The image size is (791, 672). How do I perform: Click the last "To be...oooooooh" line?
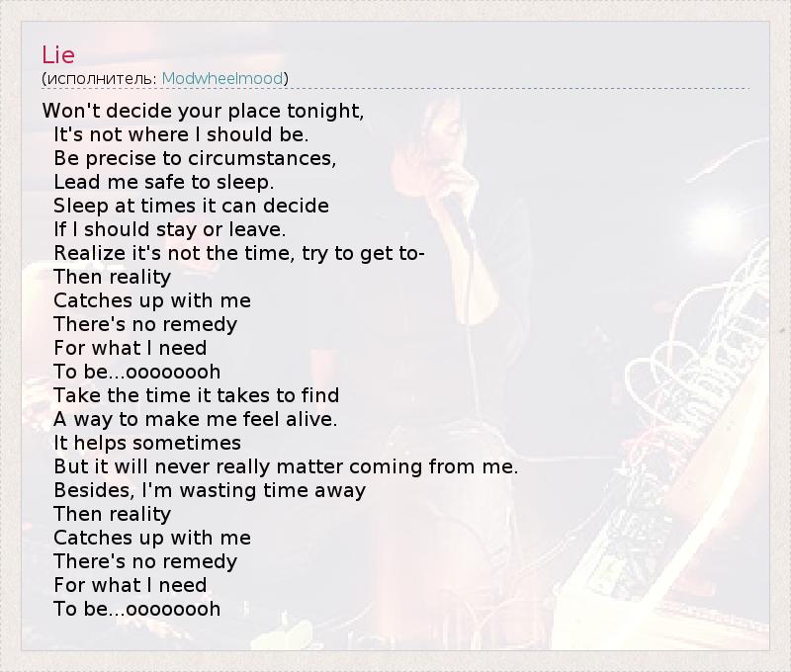click(x=136, y=609)
